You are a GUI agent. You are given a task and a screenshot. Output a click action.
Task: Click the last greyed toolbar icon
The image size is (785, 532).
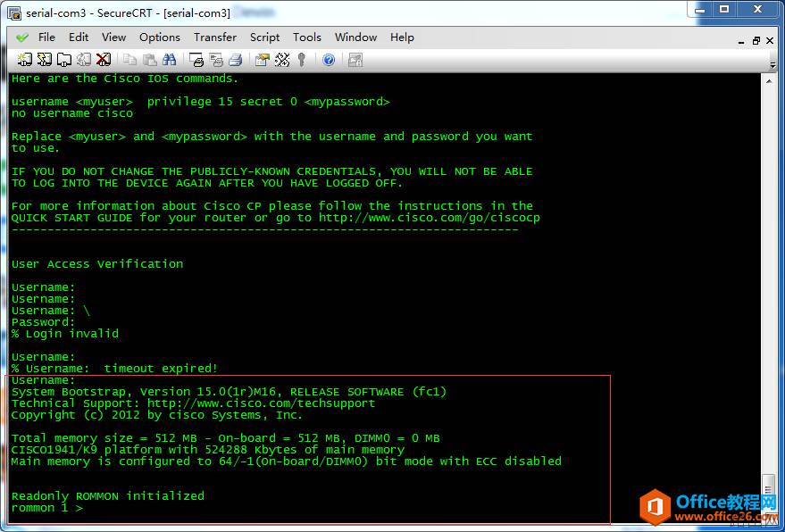pos(355,60)
